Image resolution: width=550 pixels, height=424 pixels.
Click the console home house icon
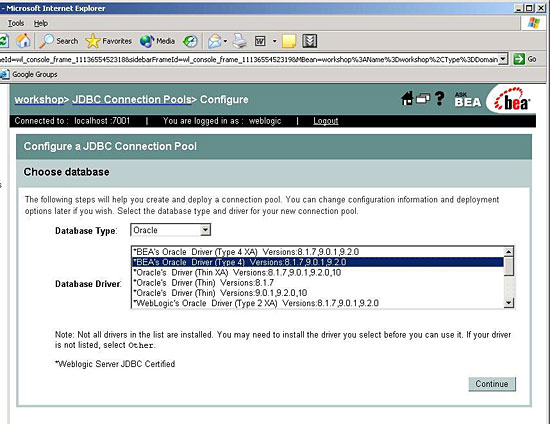coord(407,99)
